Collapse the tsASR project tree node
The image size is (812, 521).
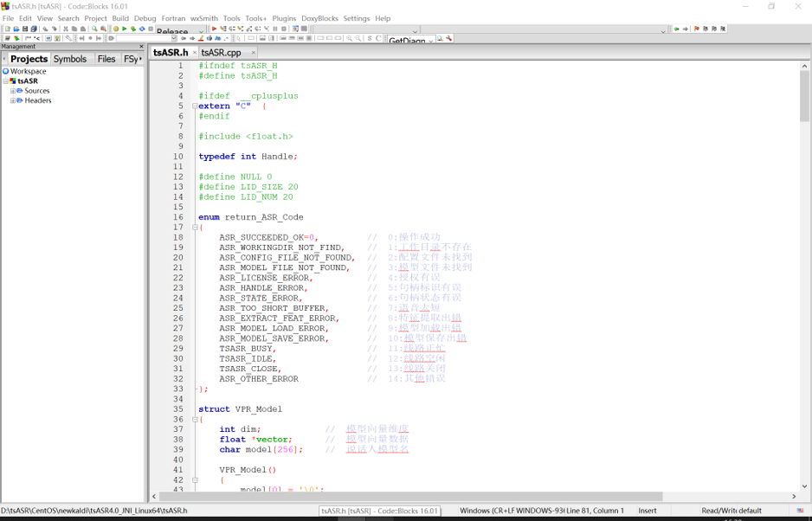point(6,81)
